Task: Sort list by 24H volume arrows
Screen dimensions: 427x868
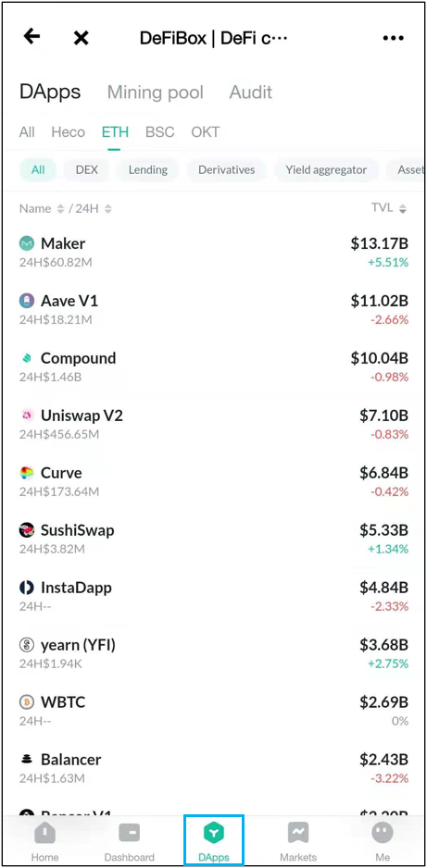Action: [x=108, y=209]
